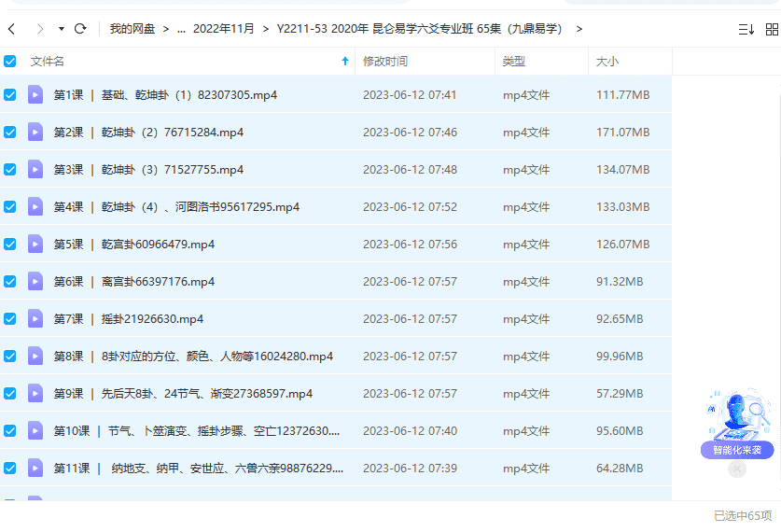Switch to grid view layout

[772, 29]
